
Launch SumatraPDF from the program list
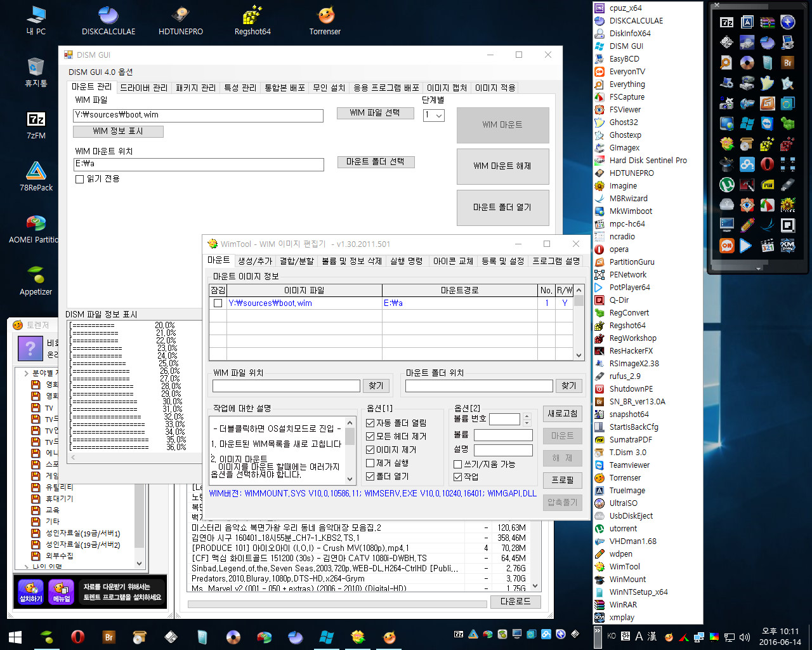[x=631, y=440]
